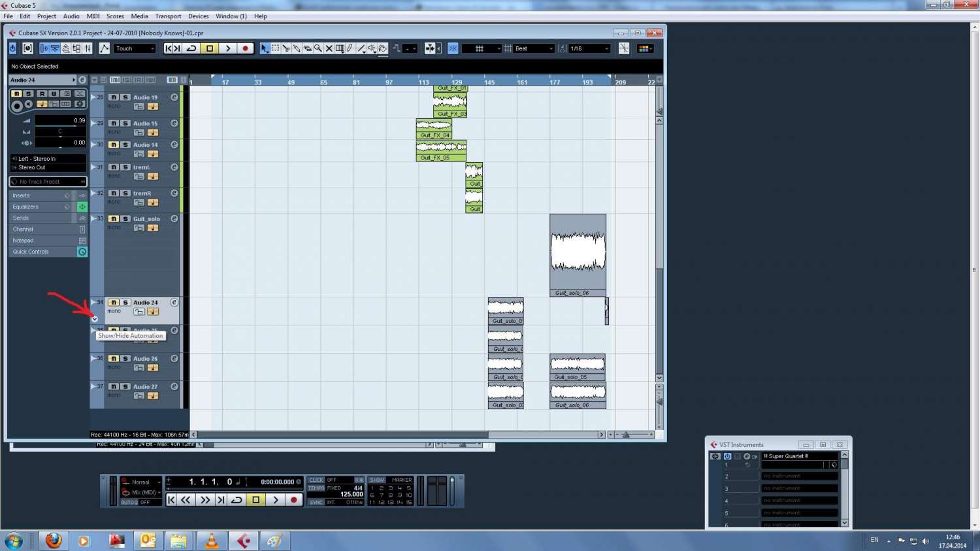This screenshot has height=551, width=980.
Task: Select the Zoom magnifier tool
Action: (x=318, y=48)
